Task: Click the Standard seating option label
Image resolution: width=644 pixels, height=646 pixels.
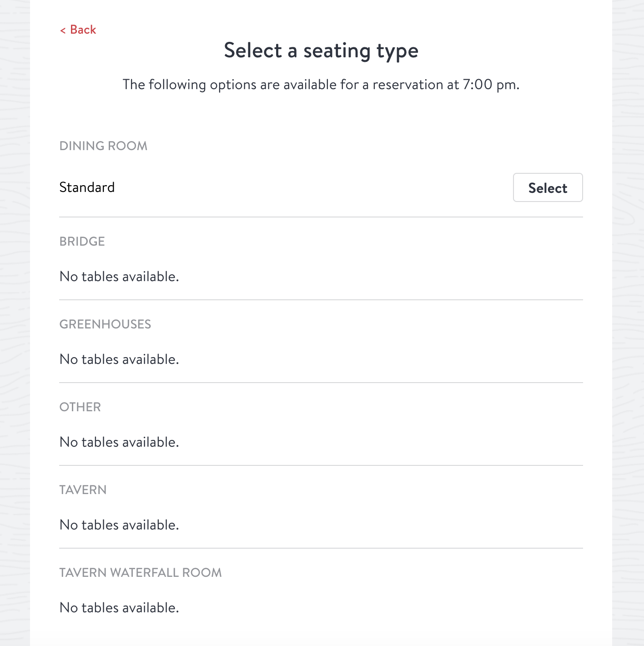Action: point(87,187)
